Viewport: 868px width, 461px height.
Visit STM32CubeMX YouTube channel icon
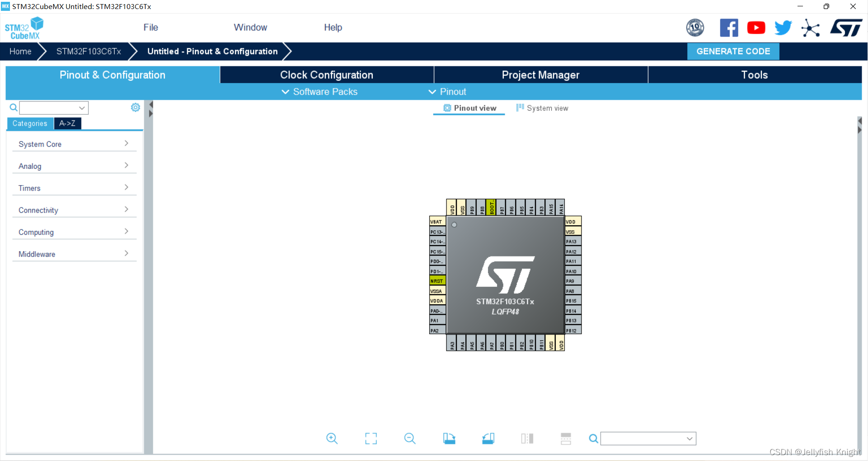click(x=756, y=28)
